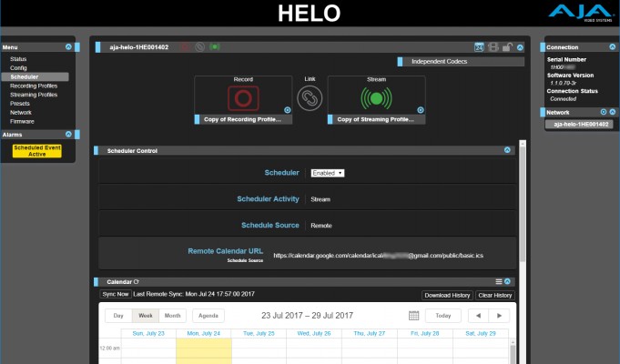Click the small red record status indicator

coord(185,47)
